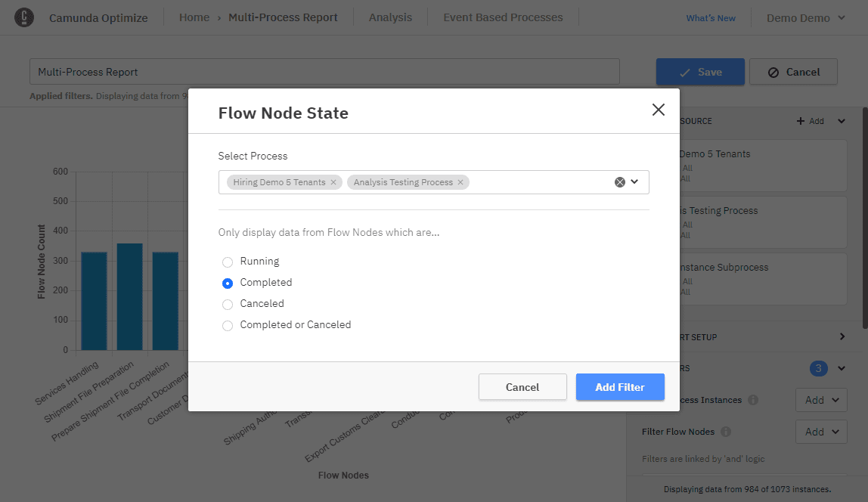This screenshot has width=868, height=502.
Task: Clear all selected processes
Action: click(619, 182)
